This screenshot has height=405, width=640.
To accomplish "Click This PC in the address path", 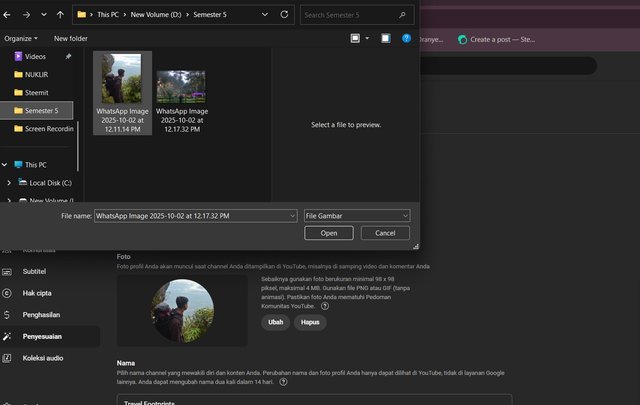I will (x=108, y=15).
